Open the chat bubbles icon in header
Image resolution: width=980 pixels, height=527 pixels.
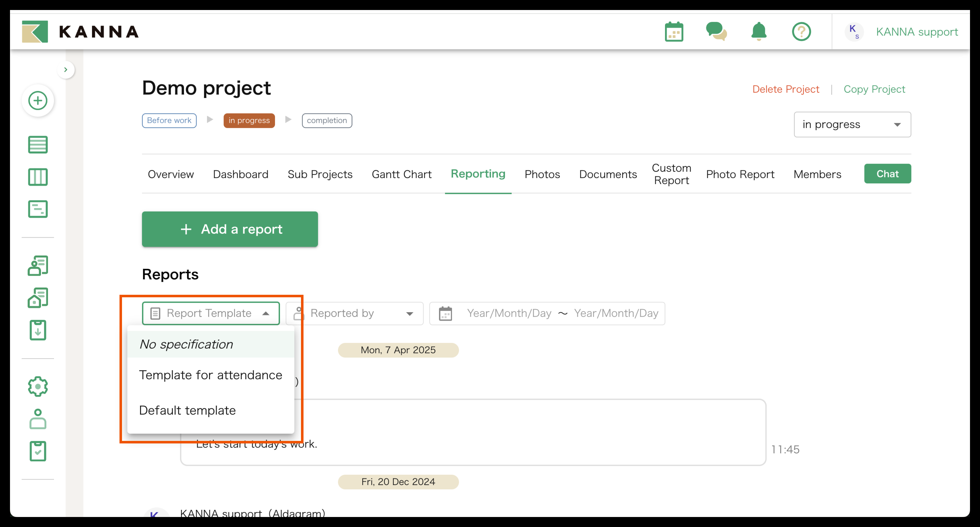click(716, 32)
